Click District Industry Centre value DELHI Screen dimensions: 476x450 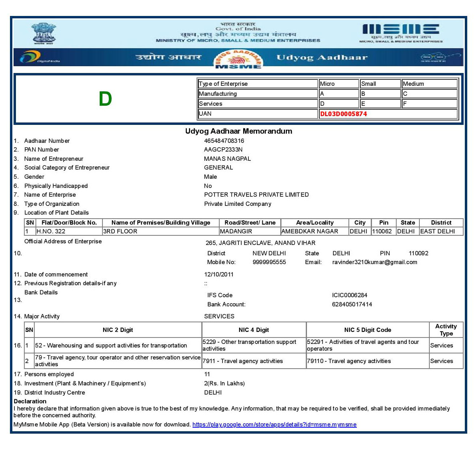[213, 392]
